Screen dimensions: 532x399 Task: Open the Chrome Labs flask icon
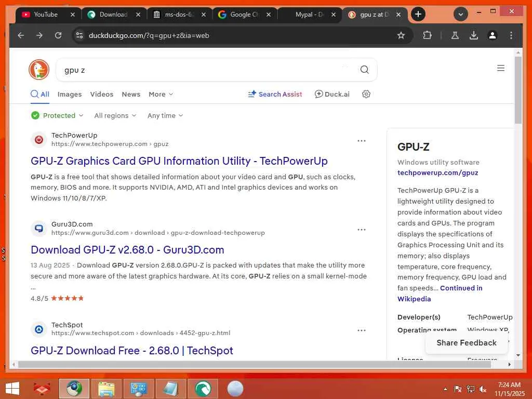click(x=455, y=35)
